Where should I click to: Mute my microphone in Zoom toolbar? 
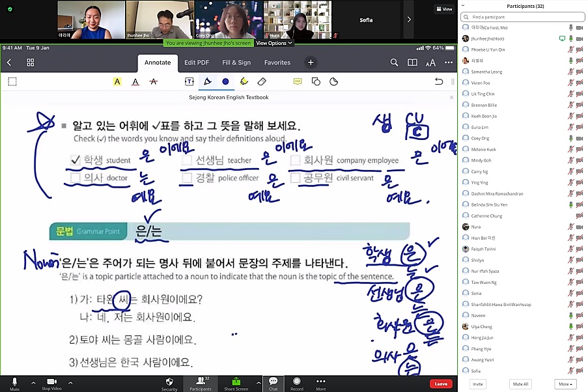(x=14, y=384)
